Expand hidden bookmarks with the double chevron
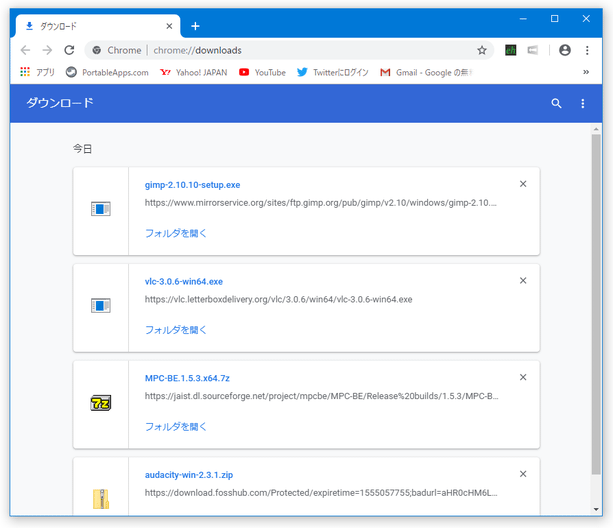This screenshot has width=613, height=528. pyautogui.click(x=586, y=72)
